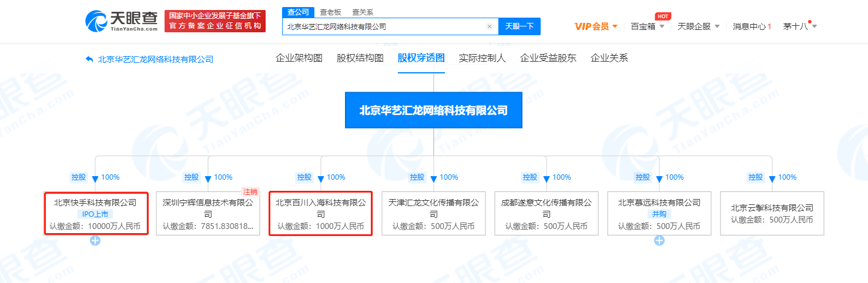Click 认缴金额：7851.830818 text

pyautogui.click(x=208, y=225)
